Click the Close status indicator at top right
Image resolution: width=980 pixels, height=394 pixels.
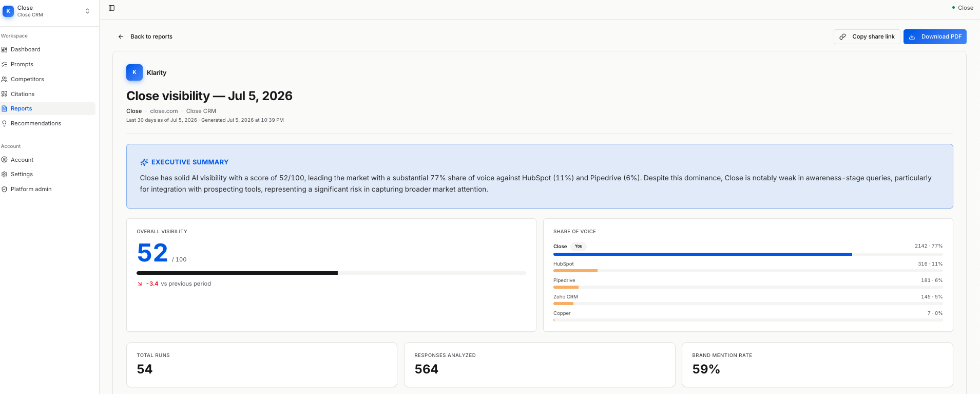coord(963,8)
